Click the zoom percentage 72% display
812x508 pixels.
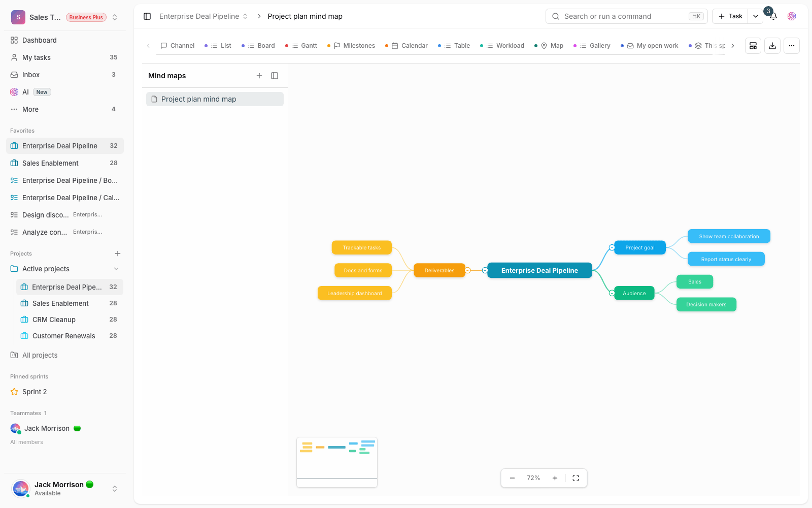click(533, 478)
